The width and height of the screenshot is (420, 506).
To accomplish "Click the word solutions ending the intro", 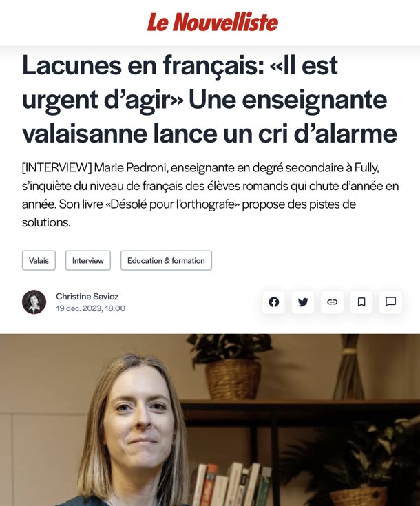I will pos(46,222).
